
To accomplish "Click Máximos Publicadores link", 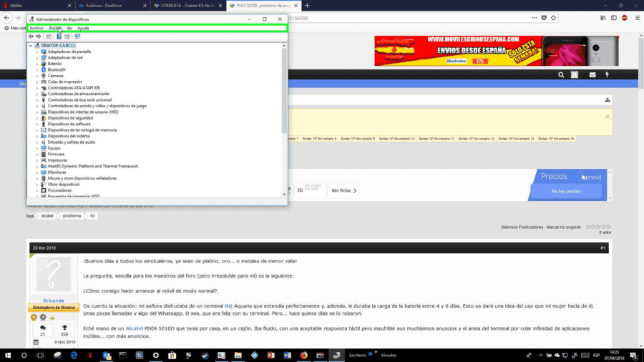I will pyautogui.click(x=522, y=227).
